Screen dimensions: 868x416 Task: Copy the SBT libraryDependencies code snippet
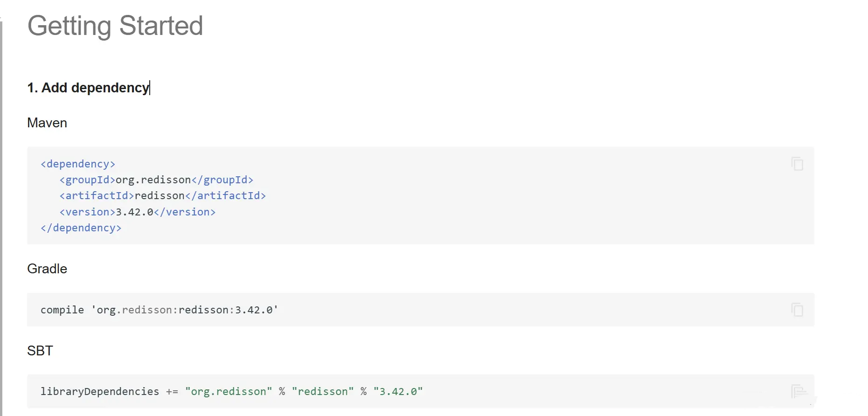pyautogui.click(x=798, y=391)
